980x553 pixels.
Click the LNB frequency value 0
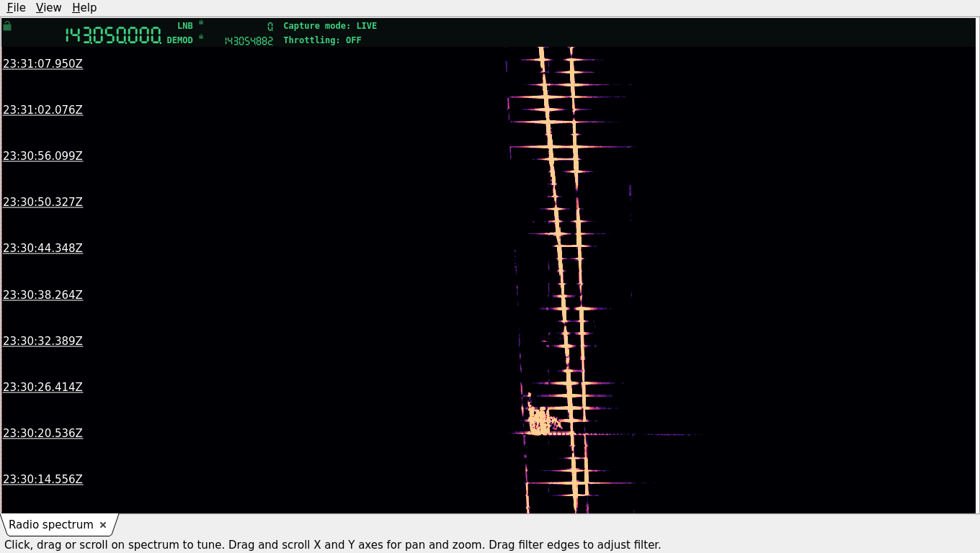coord(270,27)
